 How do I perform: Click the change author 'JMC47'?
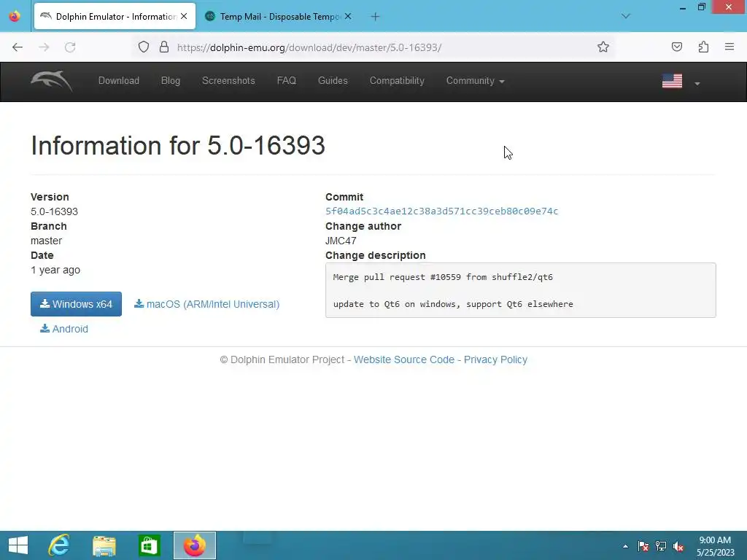pyautogui.click(x=341, y=241)
